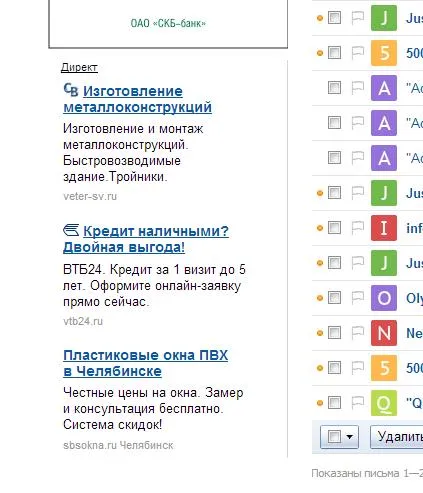Open the Директ advertising link
The image size is (423, 493).
pyautogui.click(x=79, y=67)
